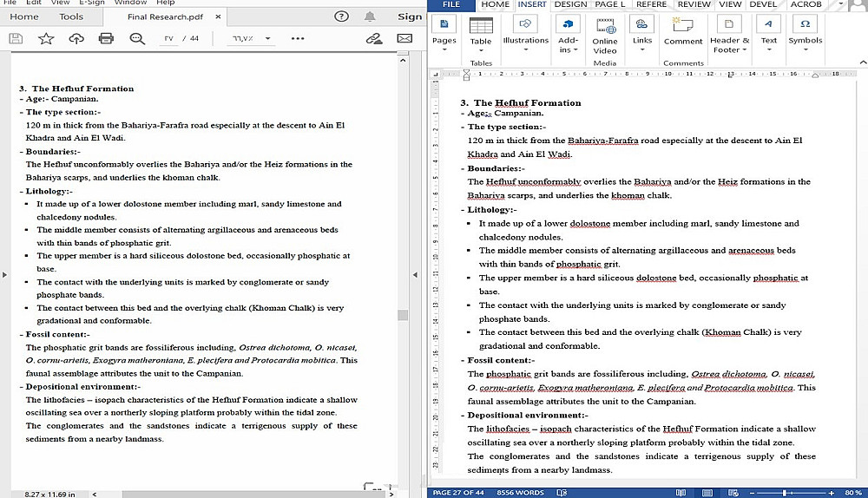Open the proofing errors icon in status bar
The height and width of the screenshot is (498, 868).
pyautogui.click(x=562, y=493)
